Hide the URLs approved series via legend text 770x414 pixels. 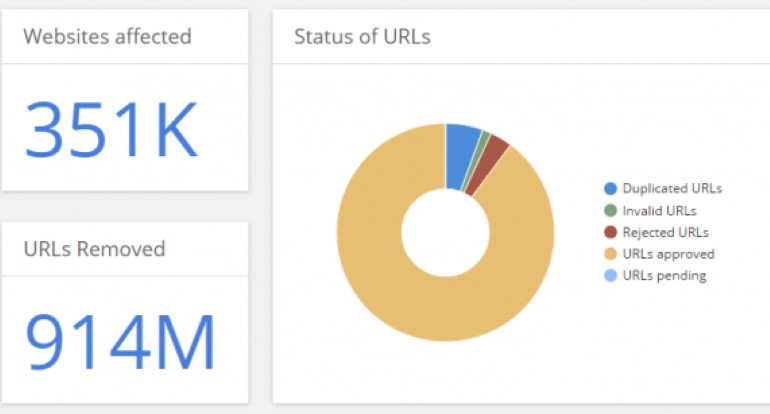tap(668, 254)
